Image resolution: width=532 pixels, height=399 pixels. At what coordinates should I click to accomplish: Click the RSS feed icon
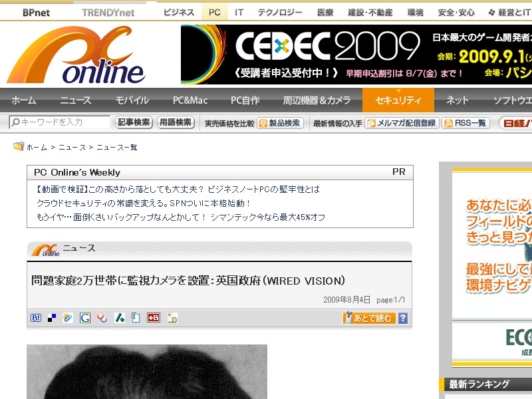[448, 123]
